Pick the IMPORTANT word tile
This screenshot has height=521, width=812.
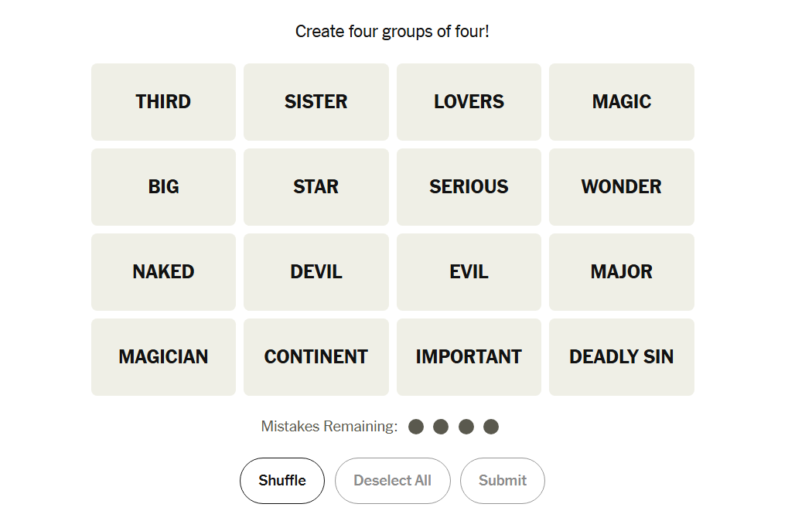click(x=469, y=357)
